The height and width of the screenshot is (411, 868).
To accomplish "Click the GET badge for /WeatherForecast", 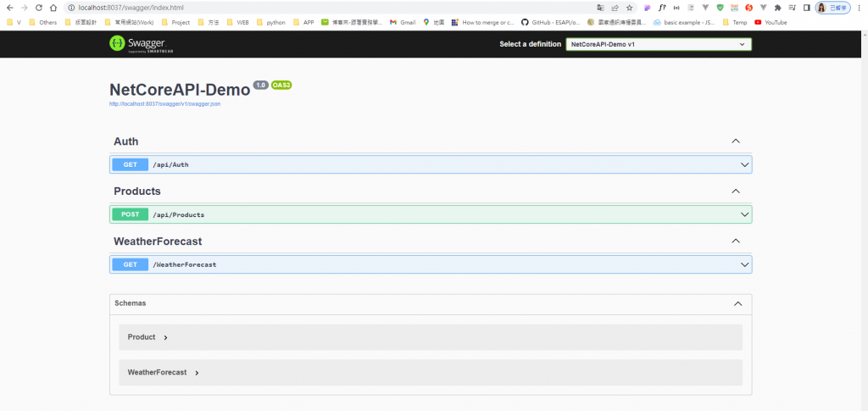I will click(130, 264).
